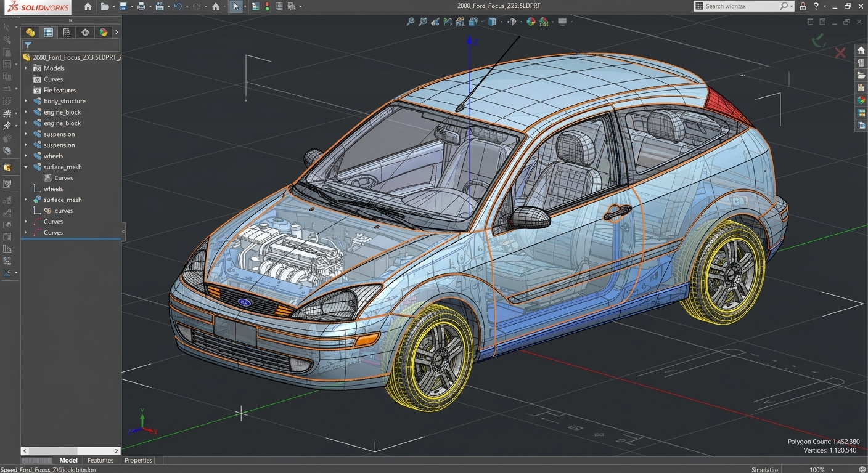Click the SolidWorks Resources home icon on the right task pane

(861, 51)
